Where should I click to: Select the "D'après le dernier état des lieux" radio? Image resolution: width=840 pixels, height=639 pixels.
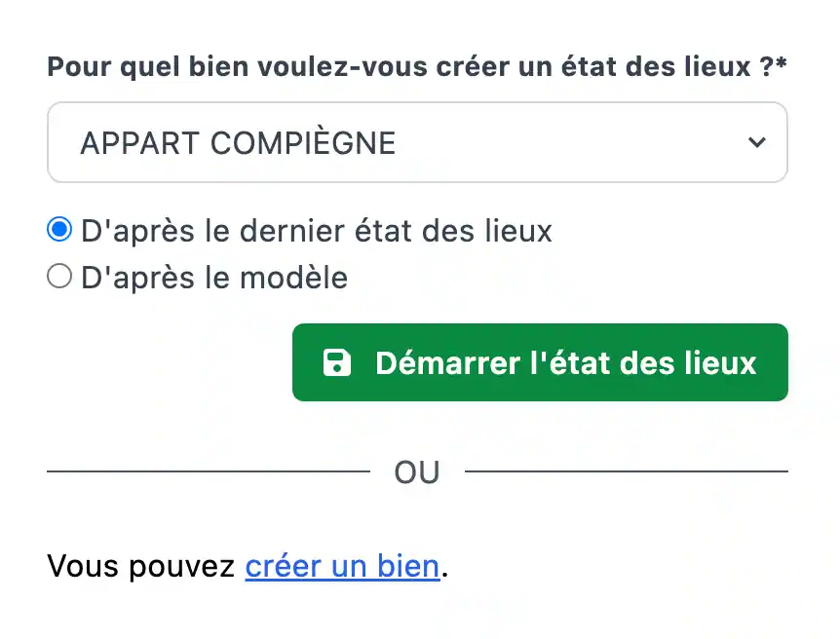59,231
